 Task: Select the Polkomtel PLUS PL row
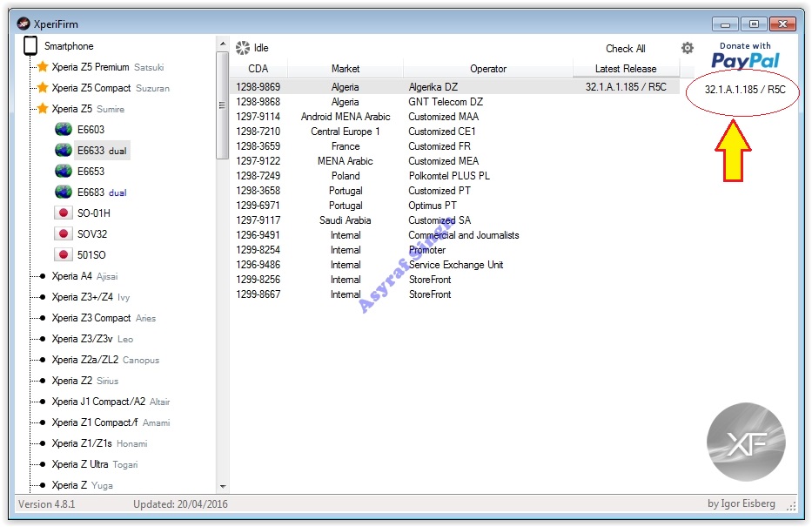(x=454, y=176)
